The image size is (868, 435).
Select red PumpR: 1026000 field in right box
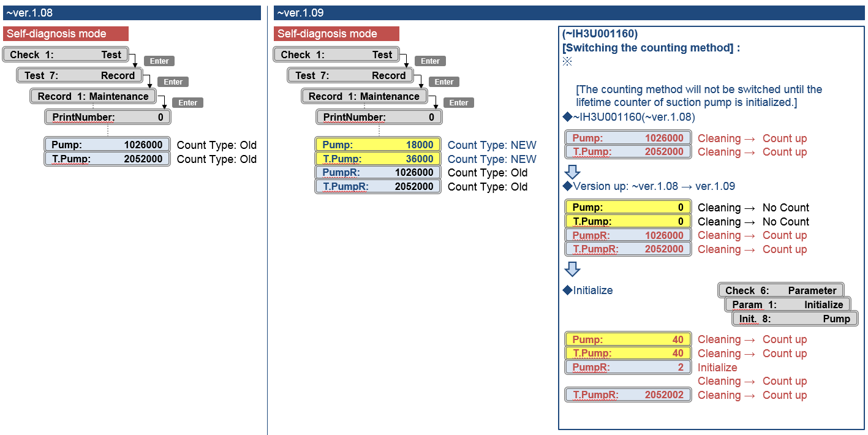point(628,235)
